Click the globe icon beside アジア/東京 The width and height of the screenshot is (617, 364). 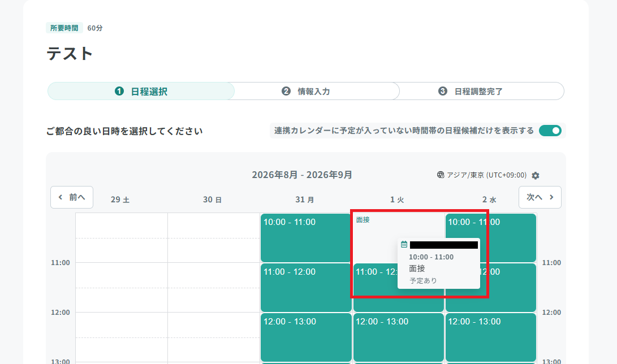pyautogui.click(x=441, y=175)
